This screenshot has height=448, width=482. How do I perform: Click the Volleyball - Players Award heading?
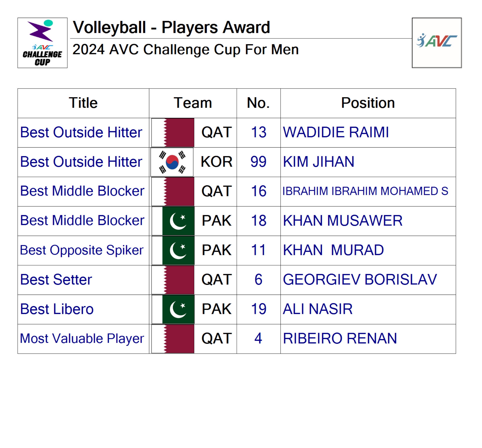tap(171, 27)
